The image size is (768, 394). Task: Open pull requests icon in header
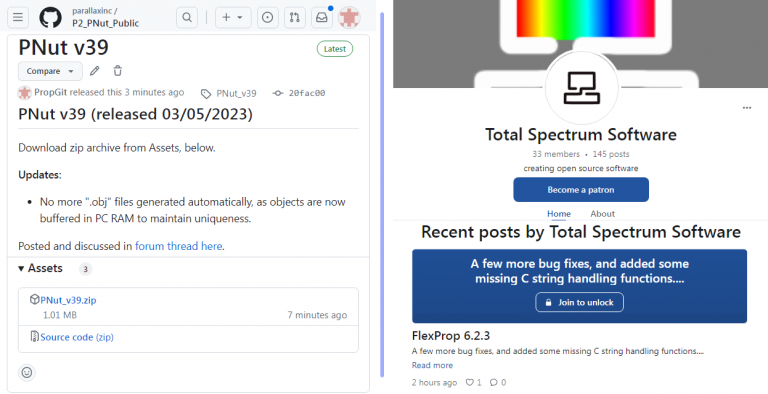[x=294, y=18]
